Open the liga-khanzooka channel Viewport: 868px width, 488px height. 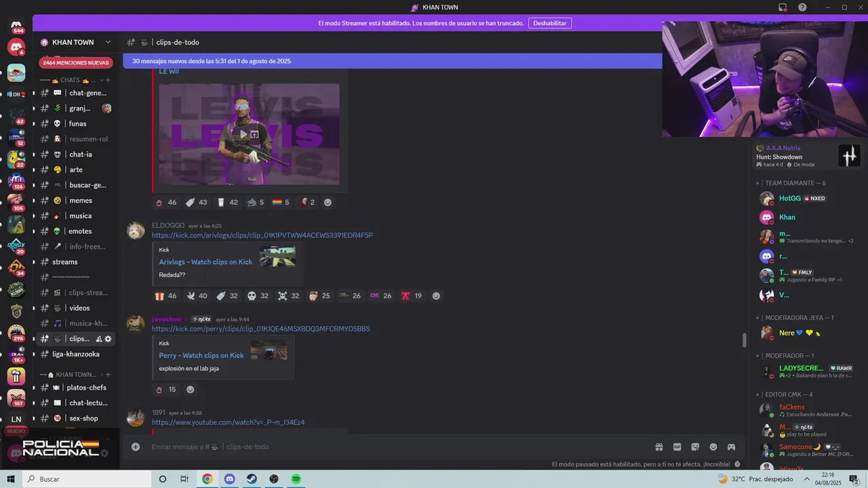pos(75,354)
